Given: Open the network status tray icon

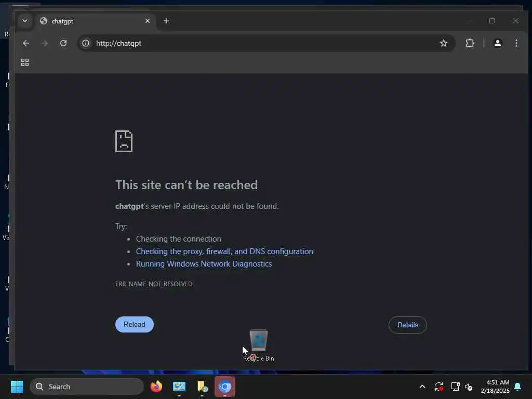Looking at the screenshot, I should [x=455, y=387].
